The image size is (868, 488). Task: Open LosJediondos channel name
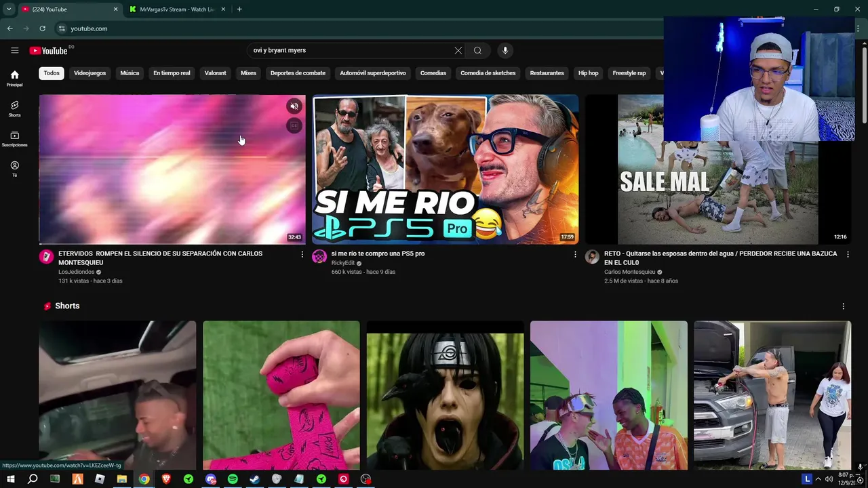[76, 272]
